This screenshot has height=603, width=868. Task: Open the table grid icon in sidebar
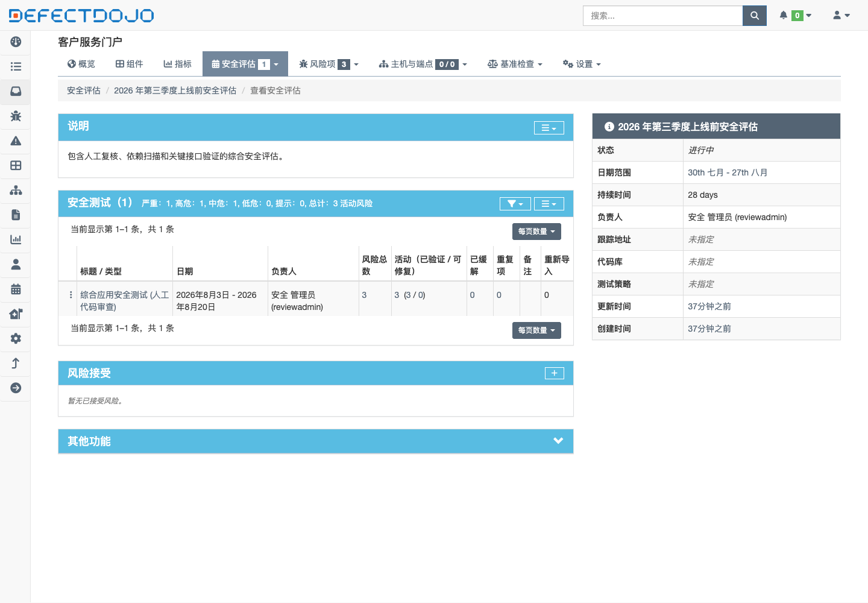tap(16, 165)
